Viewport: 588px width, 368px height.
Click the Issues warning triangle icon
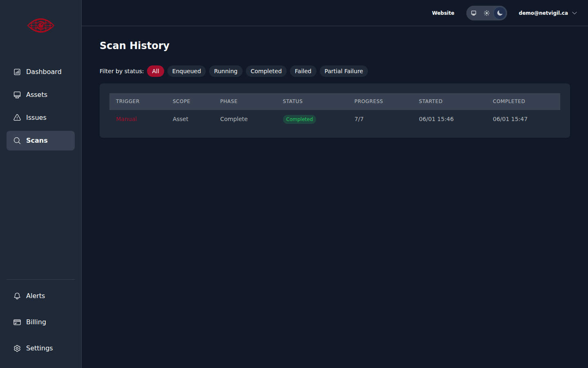point(17,118)
